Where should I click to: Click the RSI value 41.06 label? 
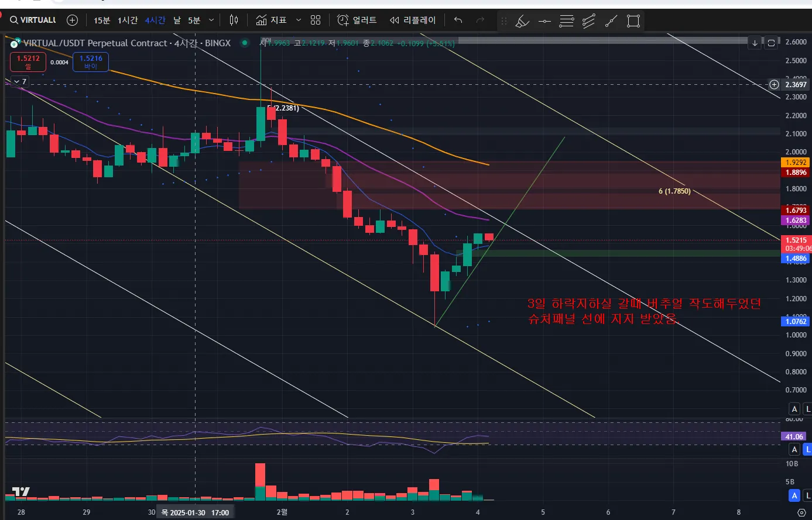(794, 436)
